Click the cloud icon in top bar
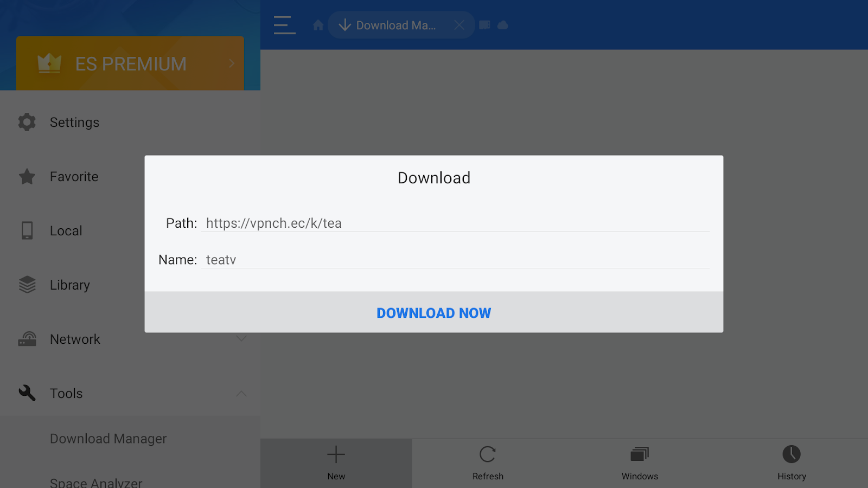 click(x=503, y=25)
